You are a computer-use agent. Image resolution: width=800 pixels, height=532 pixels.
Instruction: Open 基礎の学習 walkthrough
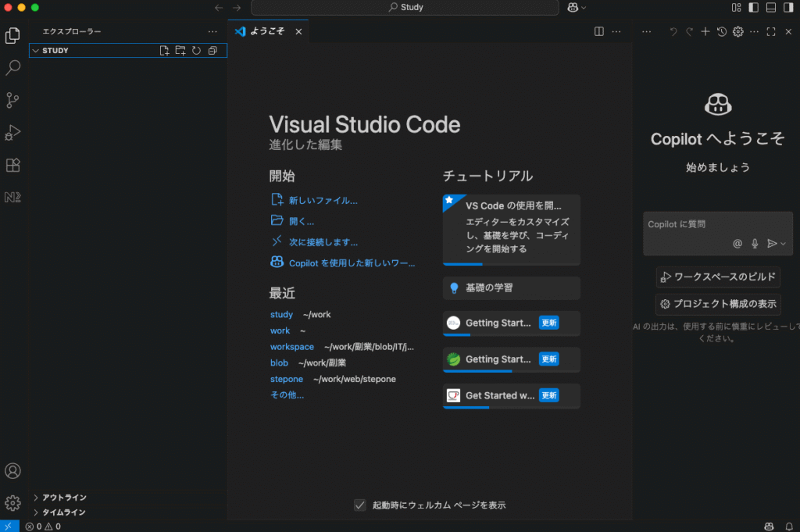click(x=511, y=287)
